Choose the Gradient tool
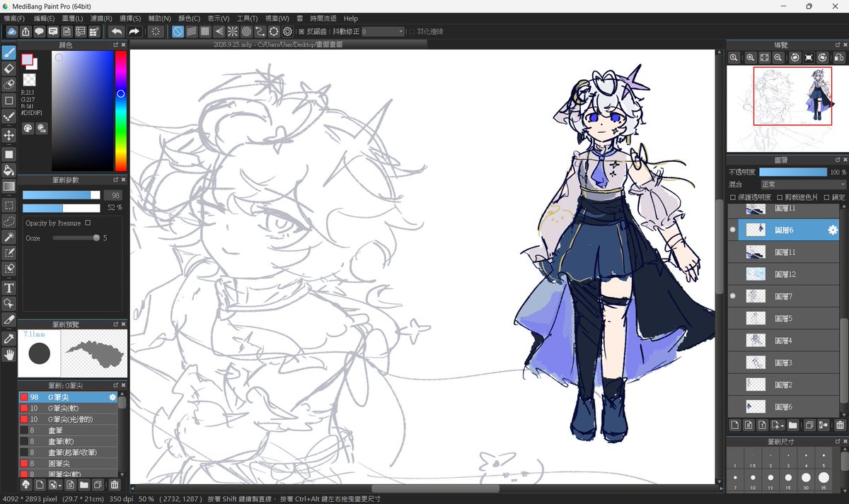The image size is (849, 504). coord(9,187)
